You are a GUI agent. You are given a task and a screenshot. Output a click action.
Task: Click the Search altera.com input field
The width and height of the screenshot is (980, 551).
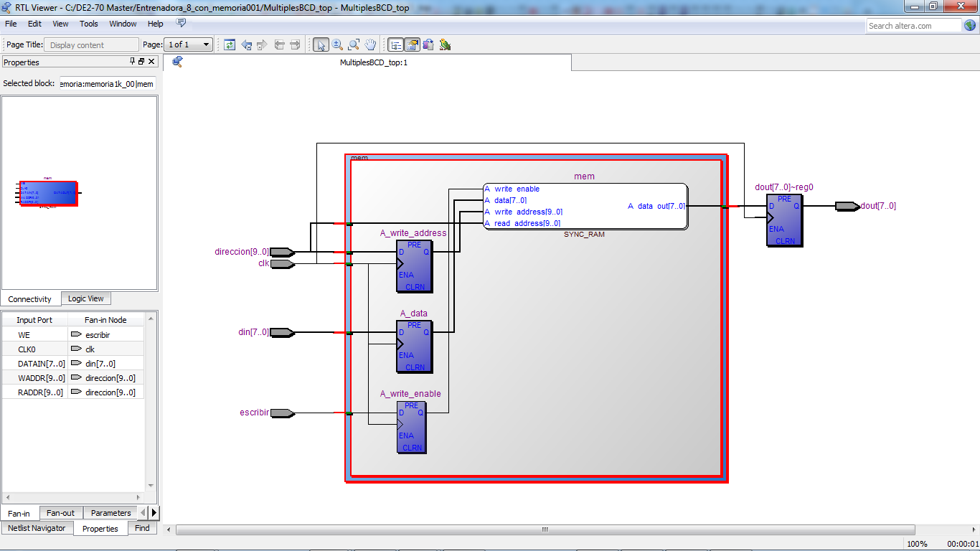pyautogui.click(x=913, y=26)
